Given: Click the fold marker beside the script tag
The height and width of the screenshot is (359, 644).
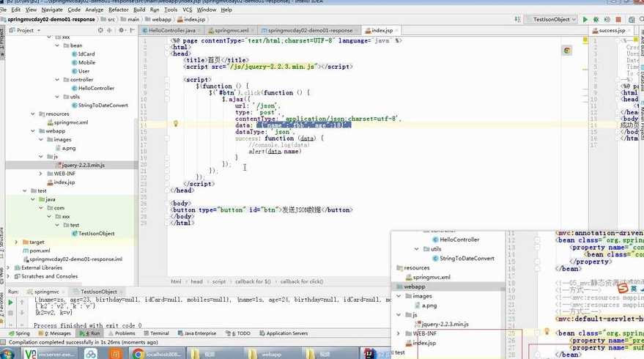Looking at the screenshot, I should click(167, 80).
